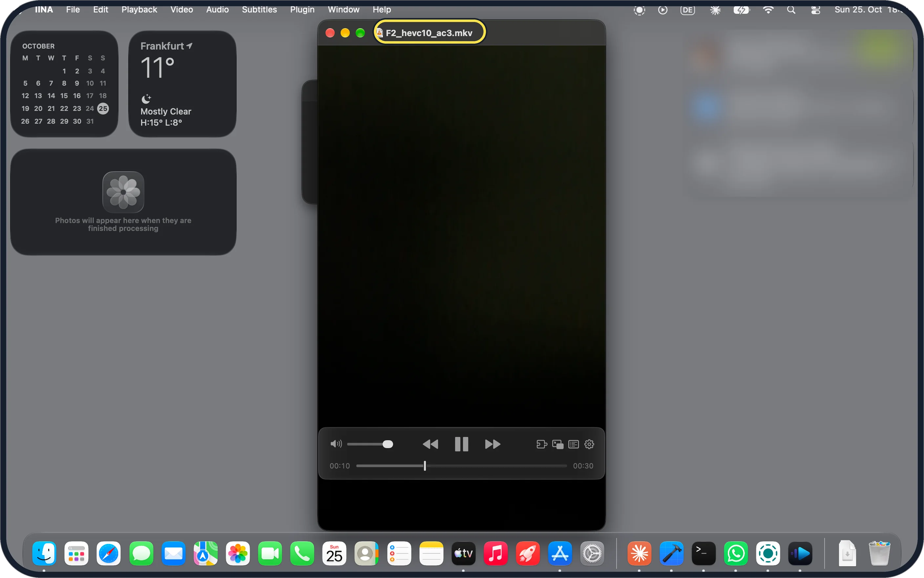
Task: Click the rewind button
Action: pos(430,444)
